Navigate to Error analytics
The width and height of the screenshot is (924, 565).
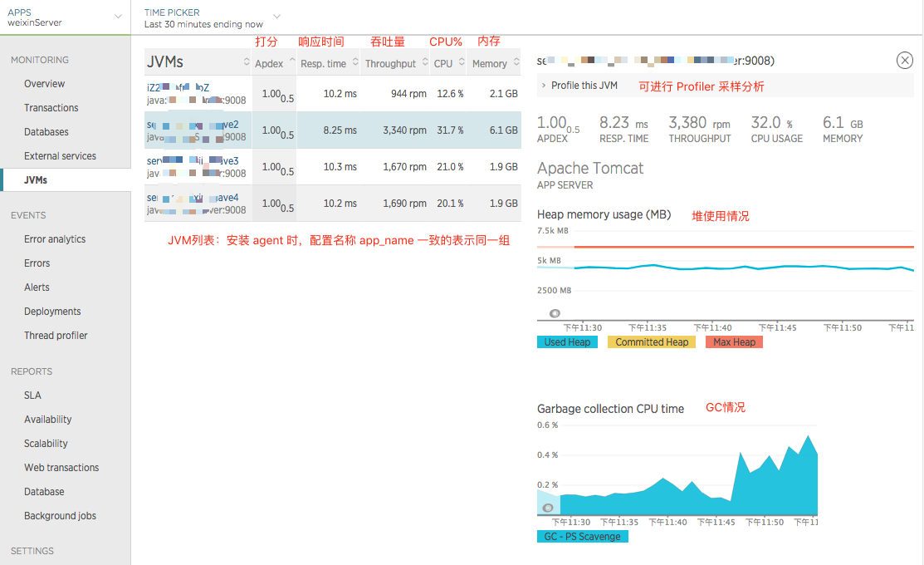pos(55,238)
